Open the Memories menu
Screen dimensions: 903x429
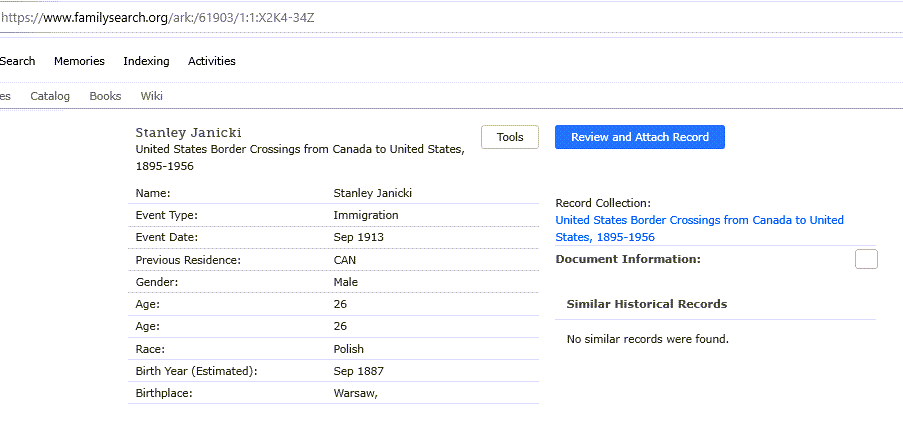79,61
